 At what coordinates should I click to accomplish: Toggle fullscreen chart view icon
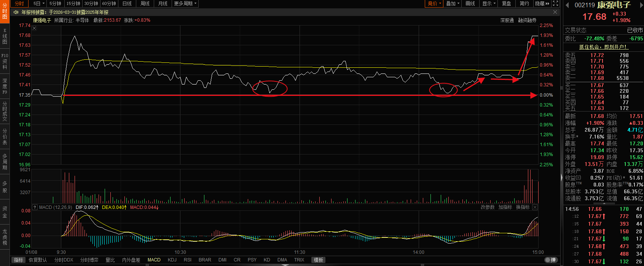point(555,3)
